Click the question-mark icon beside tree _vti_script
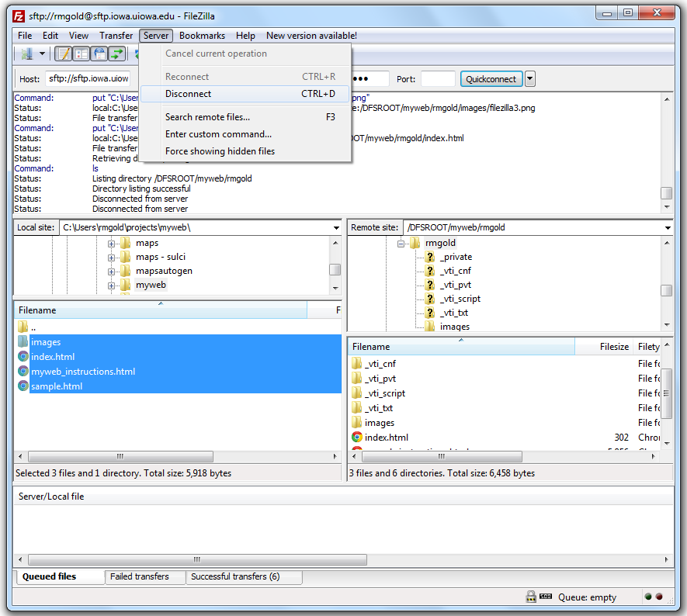 (x=430, y=299)
